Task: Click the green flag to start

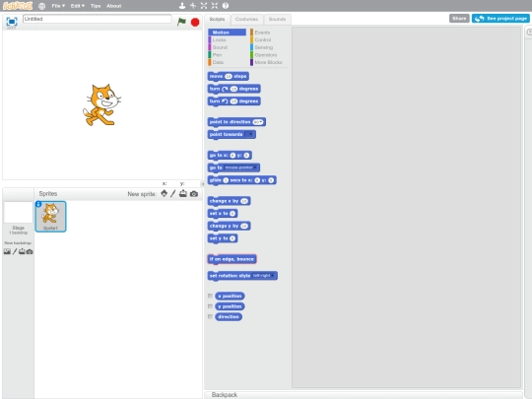Action: 181,22
